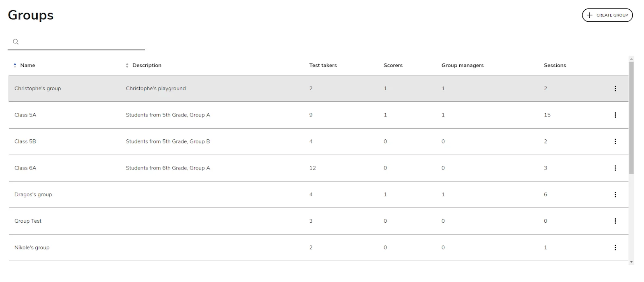
Task: Type in the groups search field
Action: 80,42
